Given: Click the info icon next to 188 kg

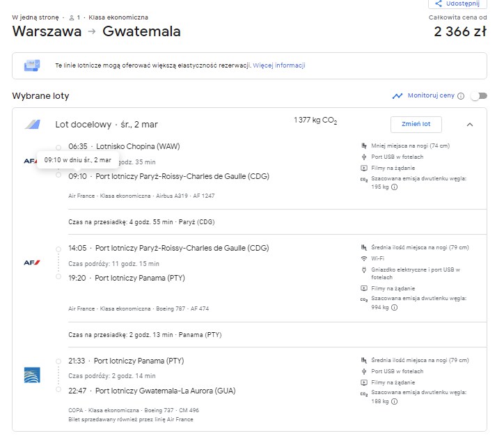Looking at the screenshot, I should pos(395,401).
